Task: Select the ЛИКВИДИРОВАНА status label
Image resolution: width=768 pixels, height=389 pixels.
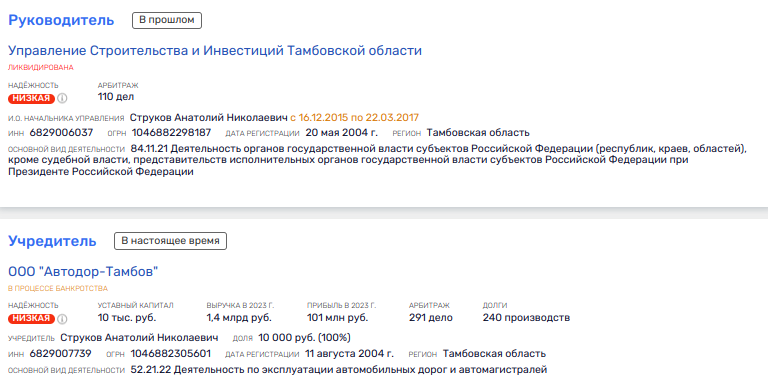Action: 41,67
